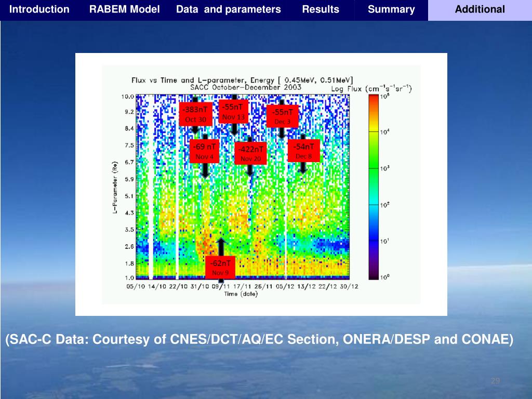Click the 13/12 date tick label
532x399 pixels.
[x=307, y=286]
